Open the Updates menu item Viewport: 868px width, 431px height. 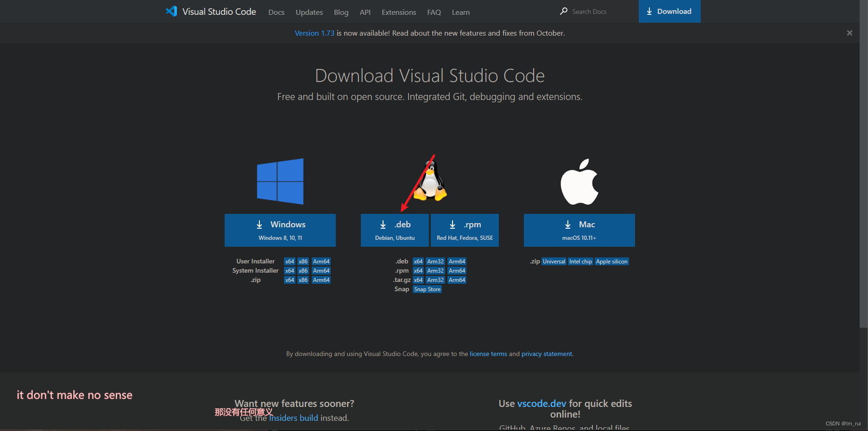[x=309, y=12]
